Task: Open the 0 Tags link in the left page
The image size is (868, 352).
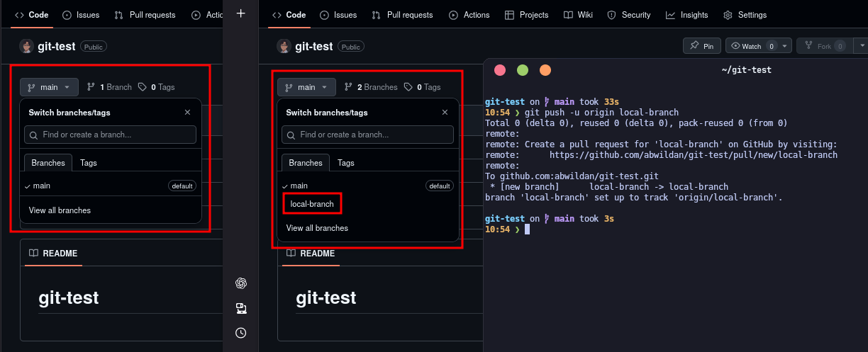Action: (x=157, y=87)
